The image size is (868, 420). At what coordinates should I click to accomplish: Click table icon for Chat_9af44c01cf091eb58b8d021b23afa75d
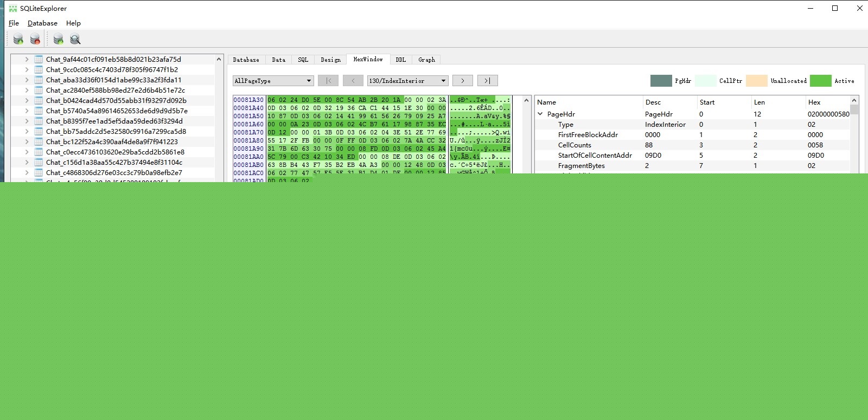click(x=39, y=60)
